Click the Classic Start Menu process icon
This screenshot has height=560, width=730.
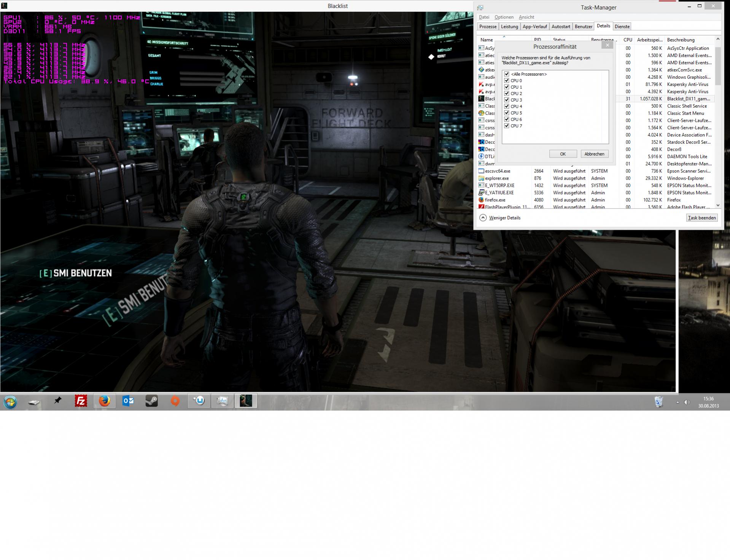pyautogui.click(x=481, y=113)
